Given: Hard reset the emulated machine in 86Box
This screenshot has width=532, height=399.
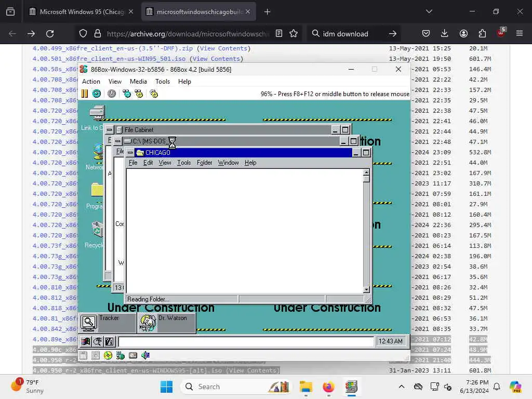Looking at the screenshot, I should (97, 94).
